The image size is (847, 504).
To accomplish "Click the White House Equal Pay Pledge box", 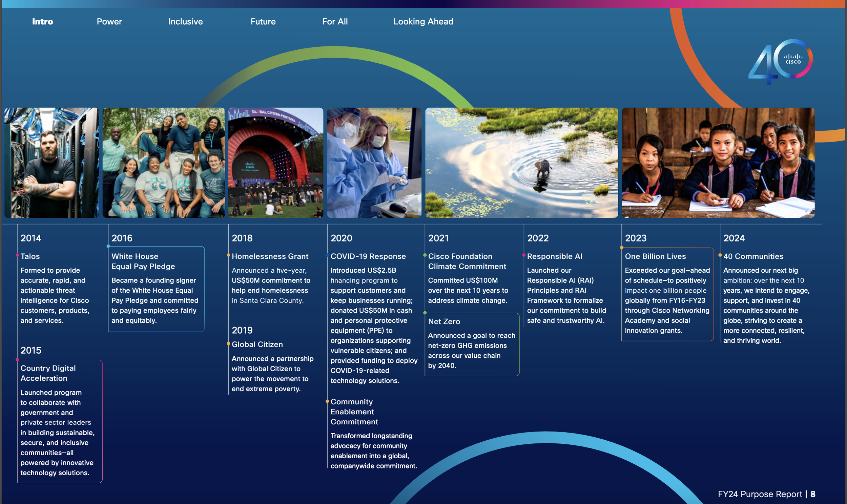I will (156, 289).
